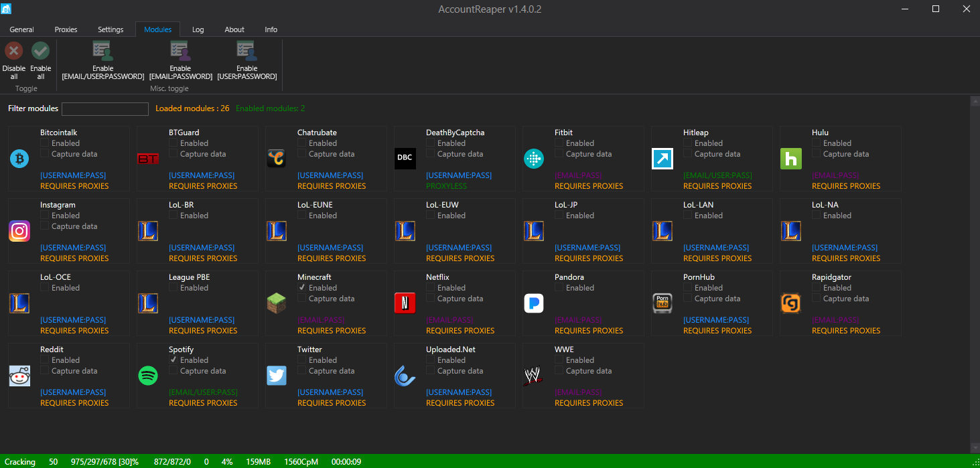980x468 pixels.
Task: Click the PROXYLESS label under DeathByCaptcha
Action: pyautogui.click(x=447, y=186)
